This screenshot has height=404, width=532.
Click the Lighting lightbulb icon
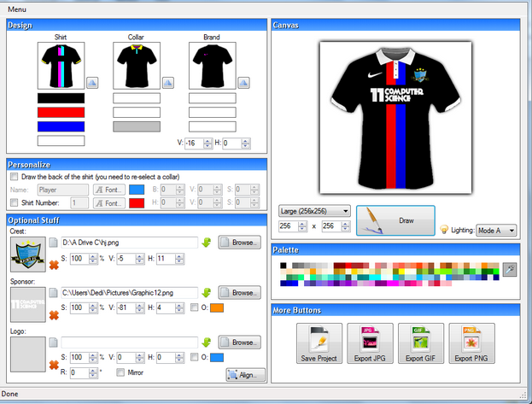pos(444,230)
